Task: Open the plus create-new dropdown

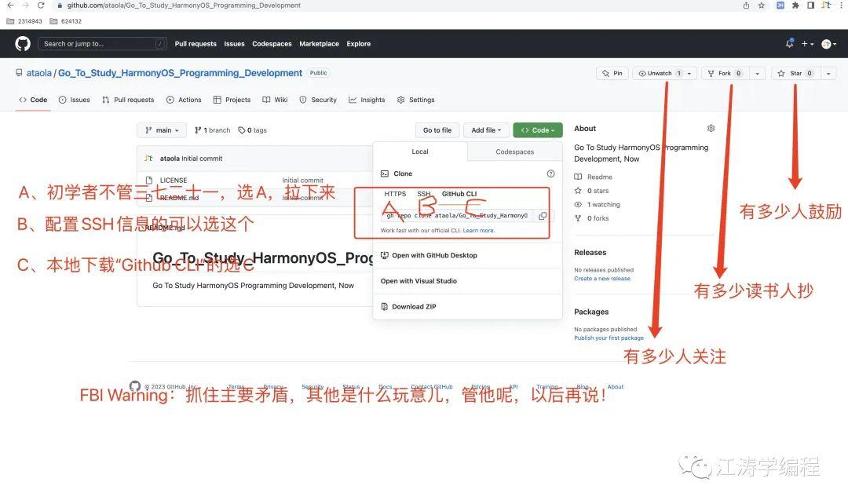Action: [x=807, y=44]
